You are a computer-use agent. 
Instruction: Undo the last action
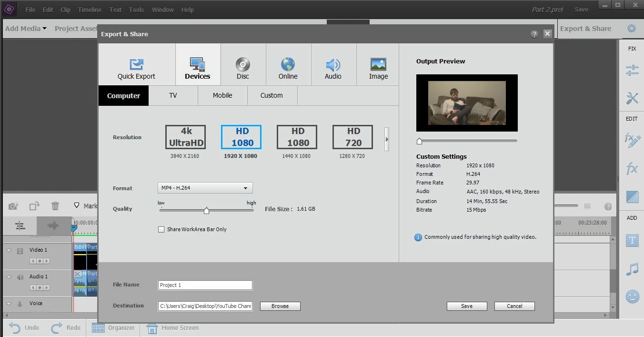[24, 328]
